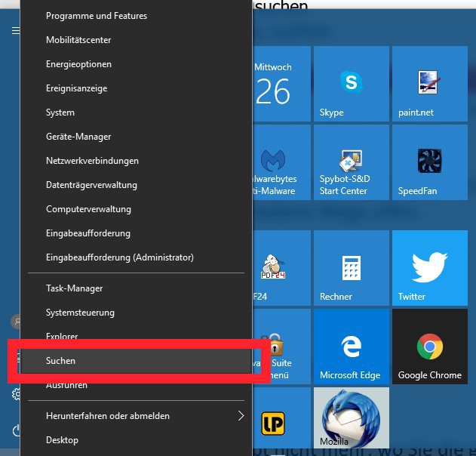Choose Geräte-Manager menu entry
This screenshot has width=476, height=456.
click(x=78, y=137)
